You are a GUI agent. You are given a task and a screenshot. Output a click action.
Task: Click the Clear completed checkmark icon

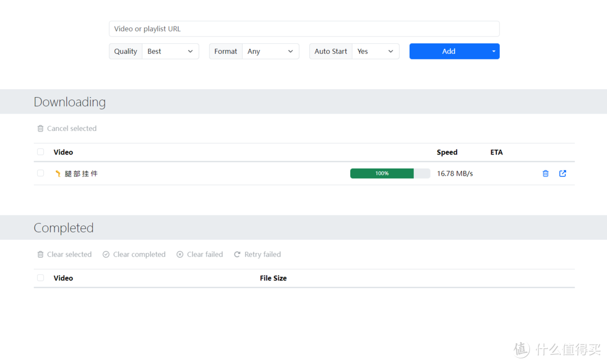[x=106, y=254]
